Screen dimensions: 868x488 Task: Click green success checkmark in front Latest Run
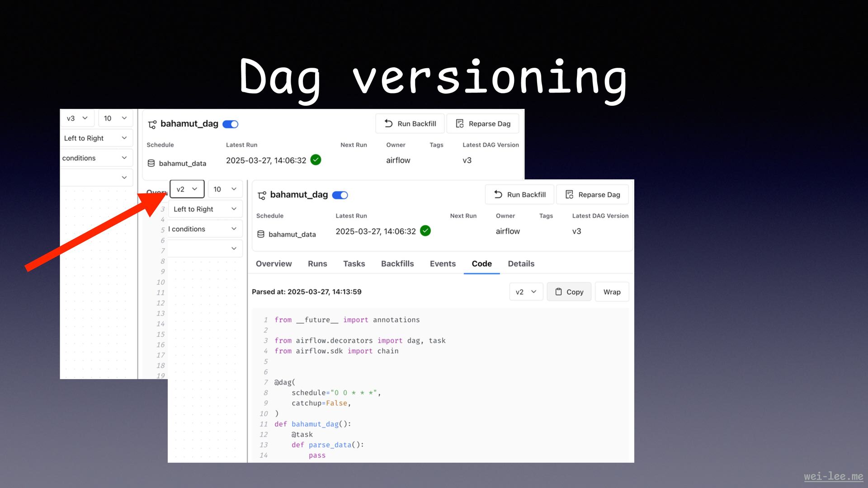click(425, 231)
